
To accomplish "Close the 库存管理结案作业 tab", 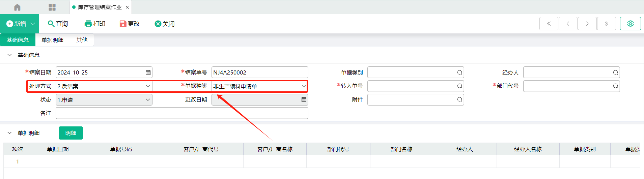I will pos(127,7).
